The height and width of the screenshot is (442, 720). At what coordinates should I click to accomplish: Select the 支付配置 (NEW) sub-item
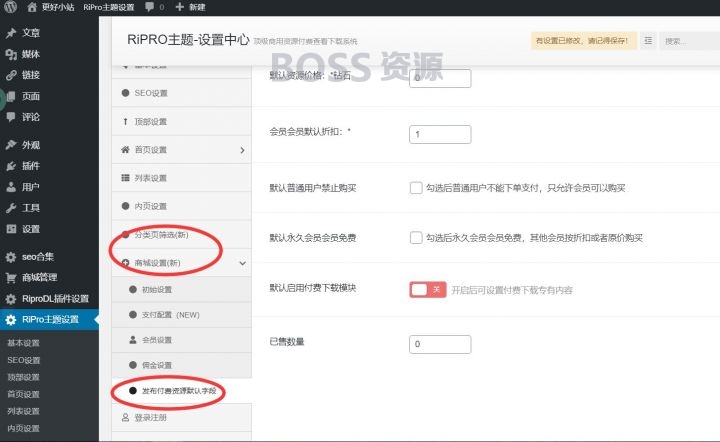181,315
